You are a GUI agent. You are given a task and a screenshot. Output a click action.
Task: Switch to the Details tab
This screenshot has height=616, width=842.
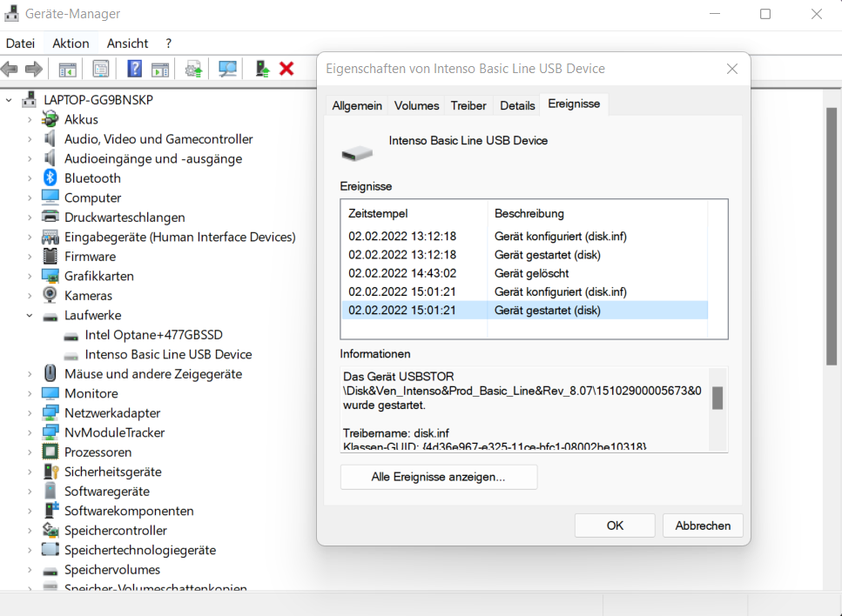(518, 105)
